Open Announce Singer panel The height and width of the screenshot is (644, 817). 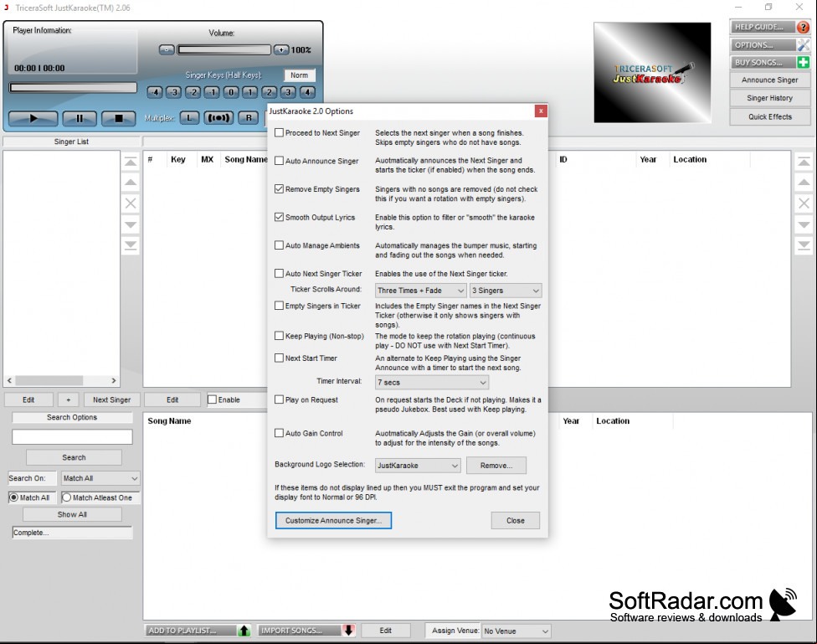click(x=769, y=80)
